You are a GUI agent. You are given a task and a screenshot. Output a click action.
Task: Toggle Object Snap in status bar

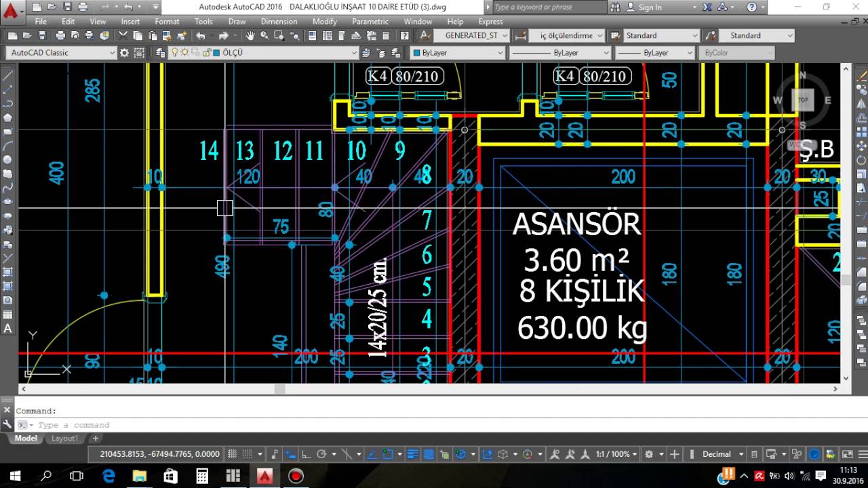pos(388,453)
